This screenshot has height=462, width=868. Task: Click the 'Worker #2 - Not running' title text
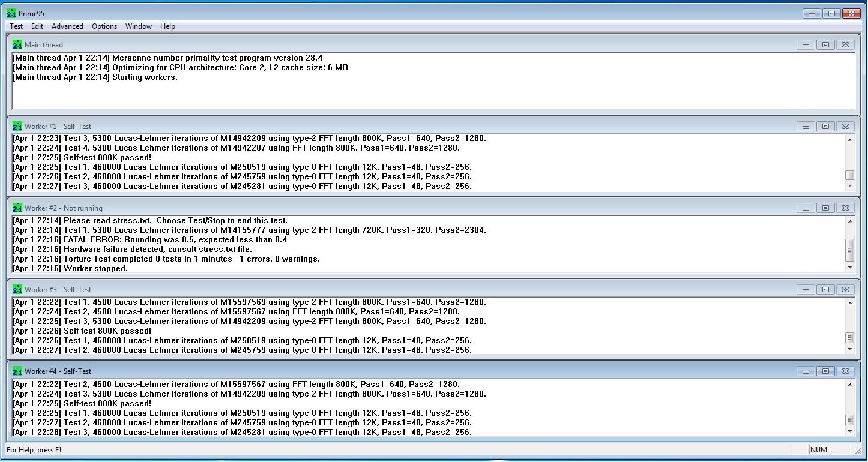64,208
